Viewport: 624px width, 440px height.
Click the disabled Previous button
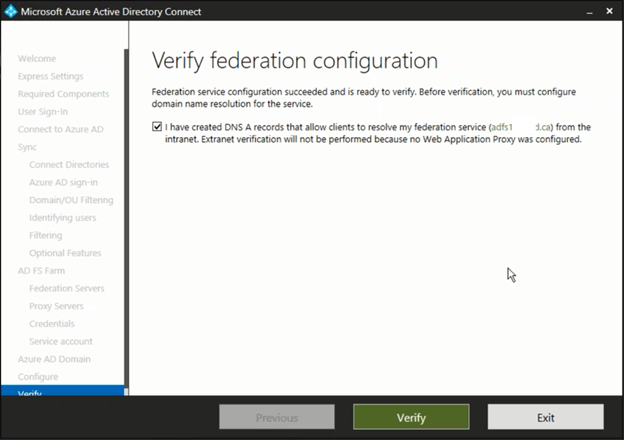tap(277, 417)
